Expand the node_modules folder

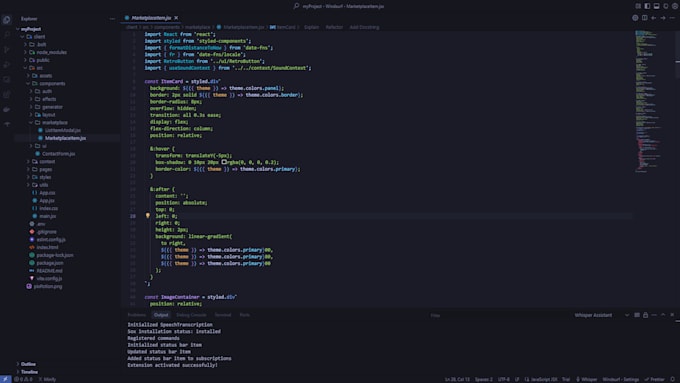tap(51, 52)
